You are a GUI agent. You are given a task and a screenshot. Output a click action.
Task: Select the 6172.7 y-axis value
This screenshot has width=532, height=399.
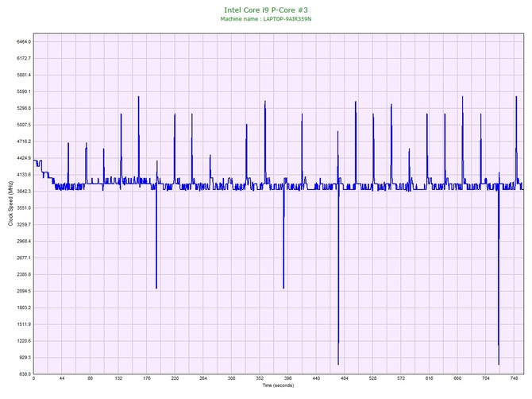24,58
